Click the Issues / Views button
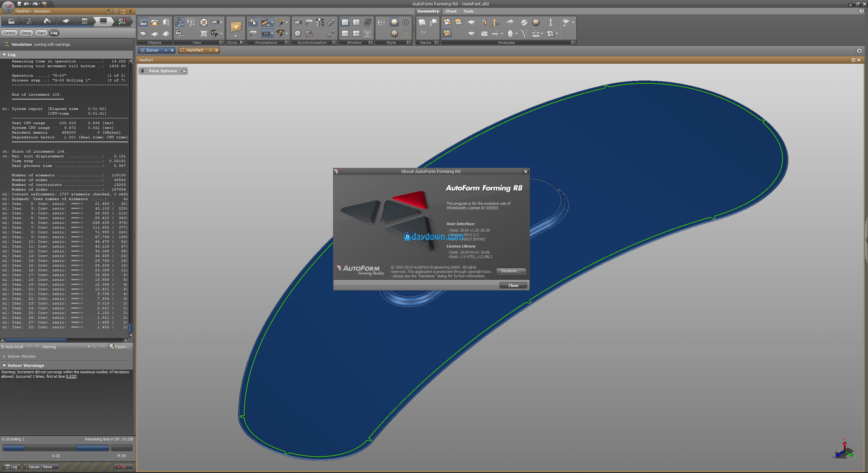This screenshot has width=868, height=473. [41, 467]
